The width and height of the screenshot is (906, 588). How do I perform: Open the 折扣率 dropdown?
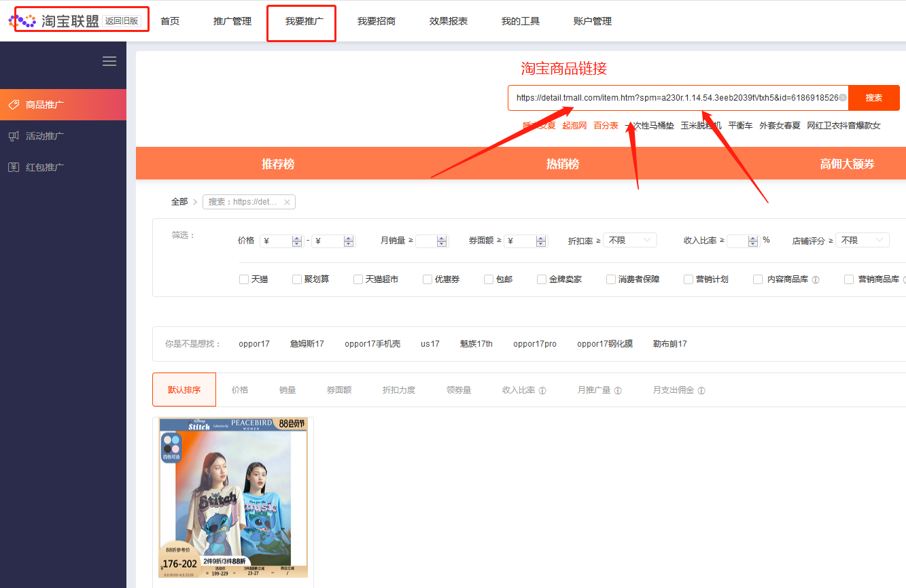(x=629, y=240)
